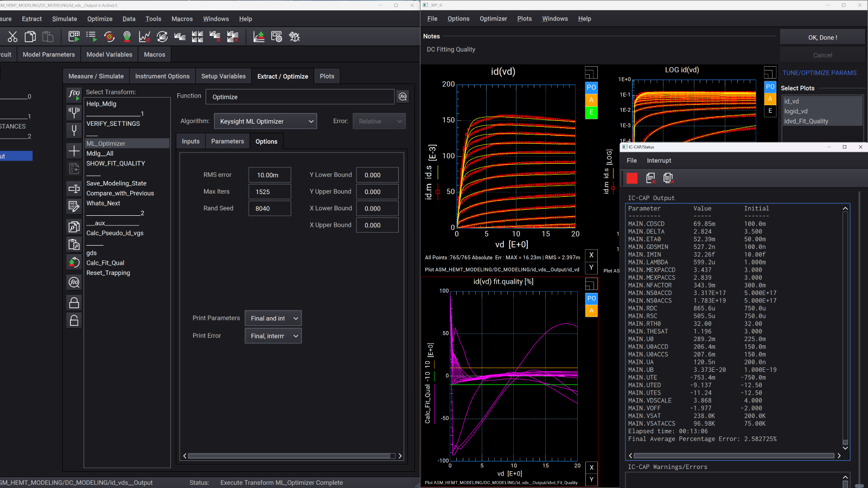The image size is (868, 488).
Task: Click the OK, Done! button
Action: point(822,36)
